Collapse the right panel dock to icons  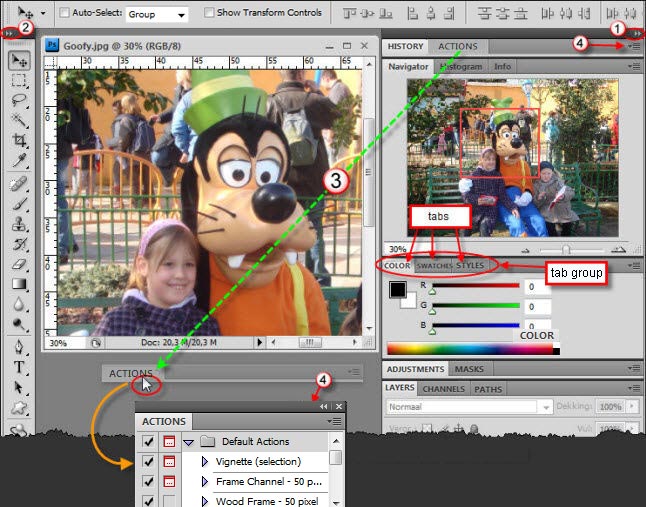637,33
